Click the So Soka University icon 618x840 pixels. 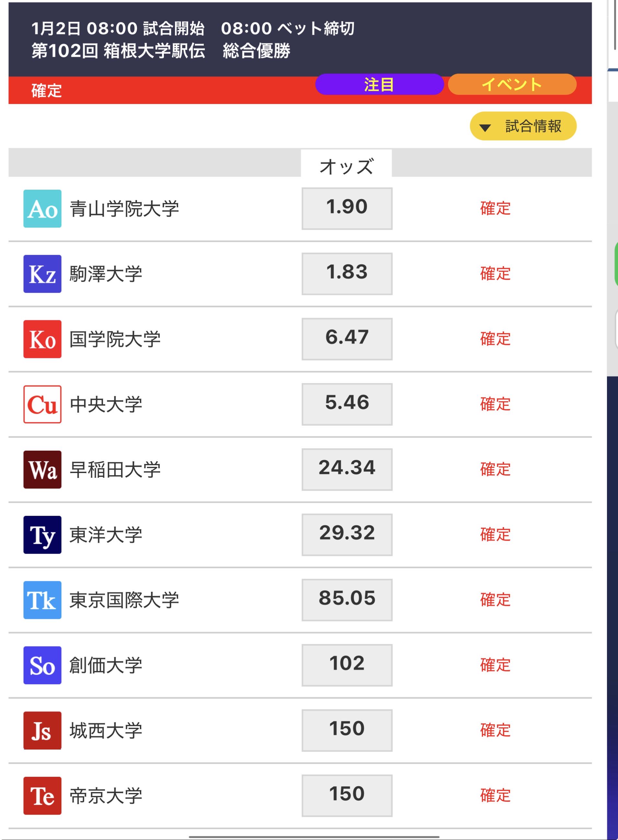coord(42,665)
